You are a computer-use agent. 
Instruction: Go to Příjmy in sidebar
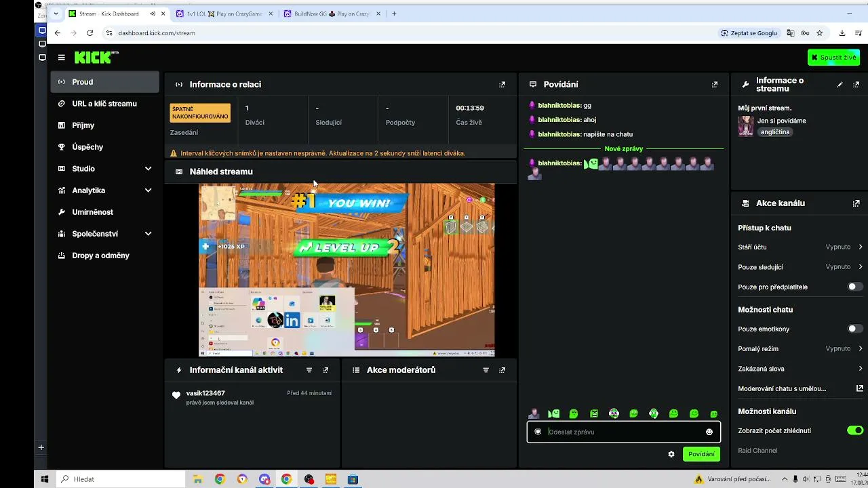[x=105, y=125]
